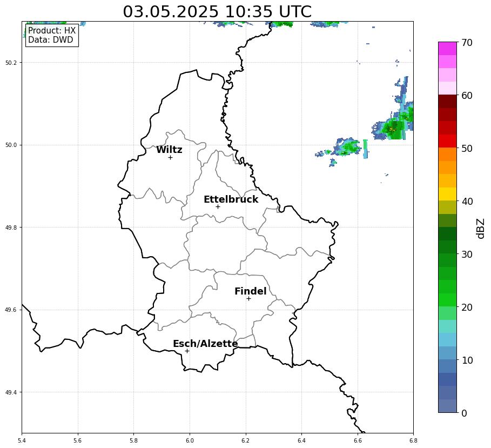
Task: Click the colorbar tick label 50
Action: coord(467,148)
